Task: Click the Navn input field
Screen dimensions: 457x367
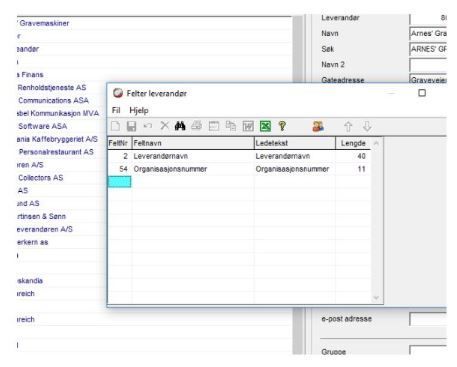Action: click(x=428, y=33)
